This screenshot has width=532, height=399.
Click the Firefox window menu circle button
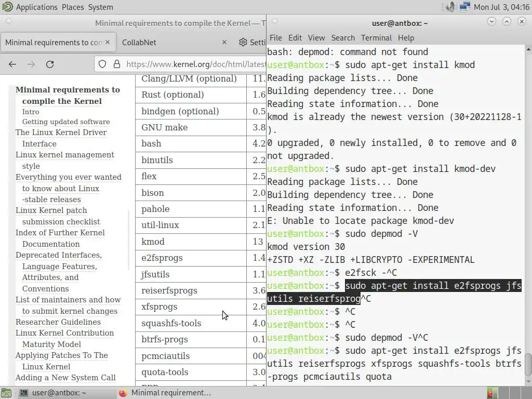point(9,21)
